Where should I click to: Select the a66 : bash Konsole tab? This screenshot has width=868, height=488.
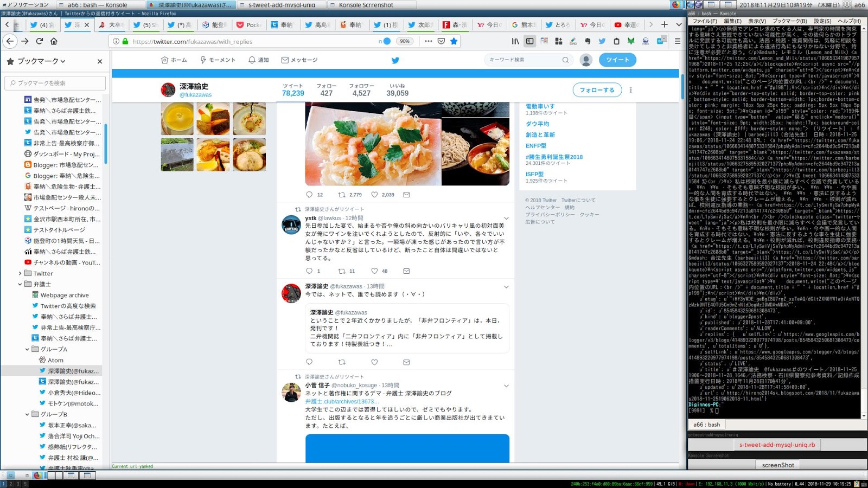tap(707, 425)
